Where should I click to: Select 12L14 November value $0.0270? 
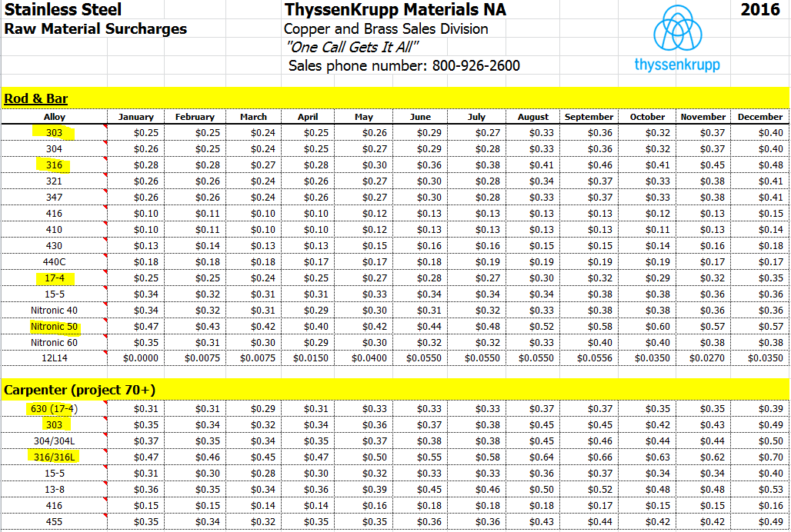pyautogui.click(x=703, y=358)
